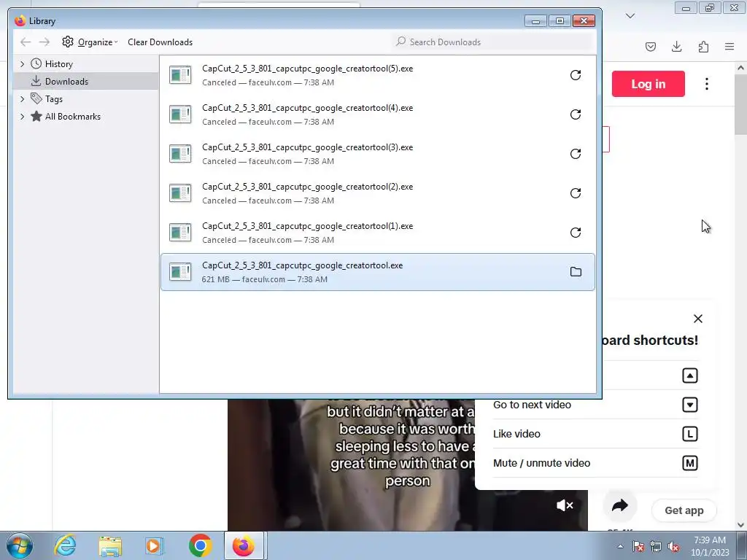Click the Mute / unmute video label
The image size is (747, 560).
[542, 463]
